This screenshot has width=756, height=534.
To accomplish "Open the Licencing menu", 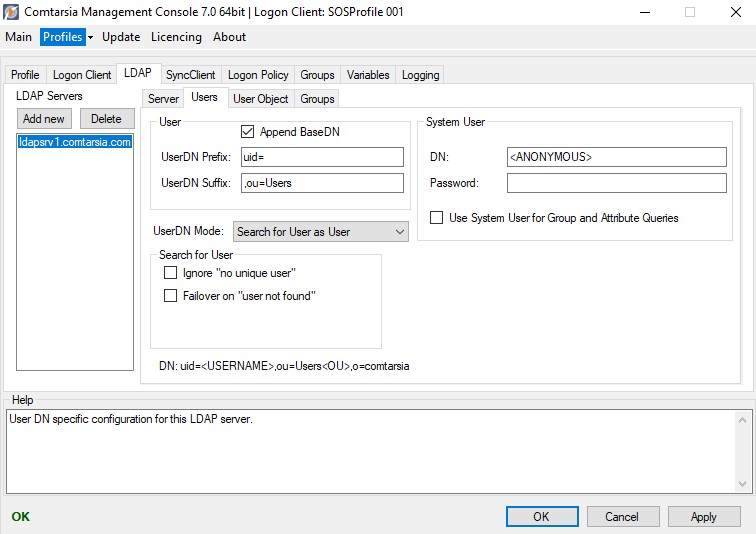I will point(176,37).
